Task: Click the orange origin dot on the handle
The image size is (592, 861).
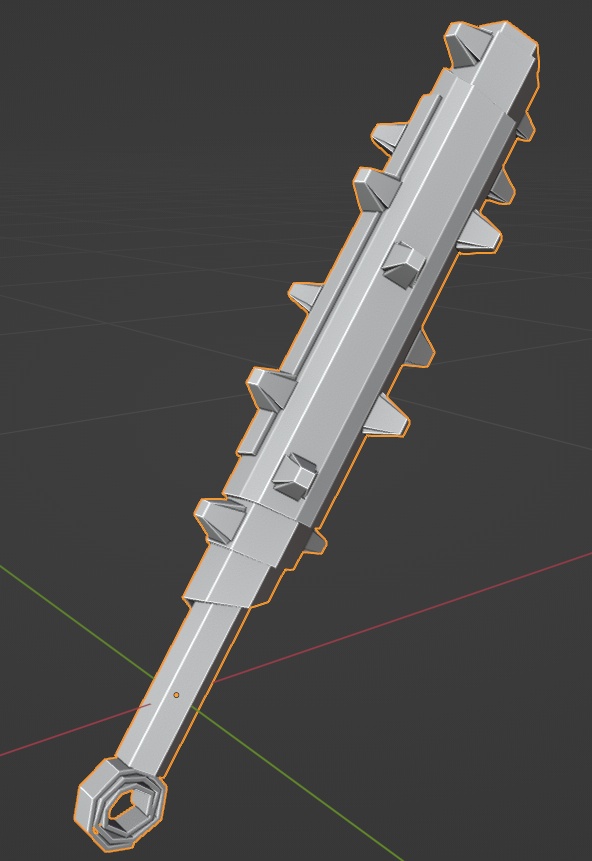Action: (176, 695)
